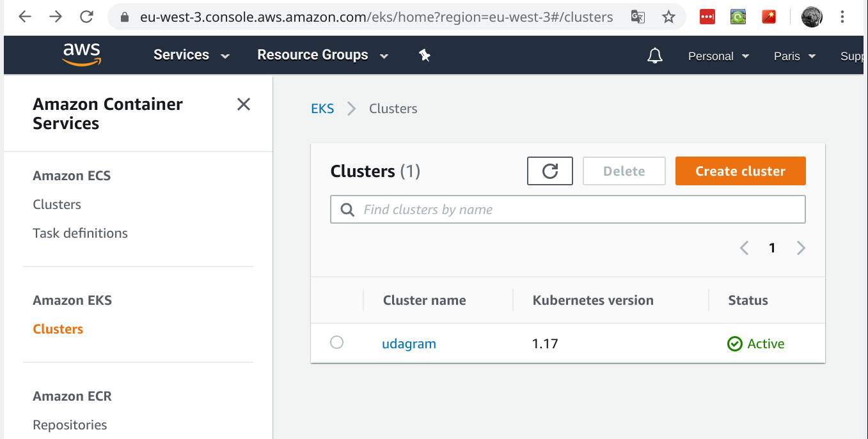Bookmark this page with the star icon
This screenshot has height=439, width=868.
(x=668, y=17)
